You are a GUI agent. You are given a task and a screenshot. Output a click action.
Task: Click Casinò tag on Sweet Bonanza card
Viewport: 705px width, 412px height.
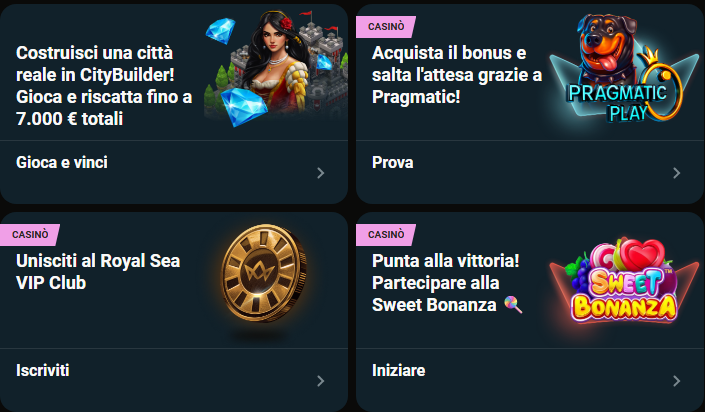(385, 235)
